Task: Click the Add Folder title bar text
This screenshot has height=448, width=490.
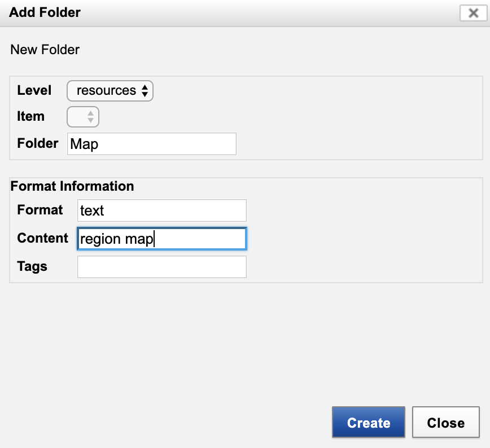Action: pyautogui.click(x=45, y=12)
